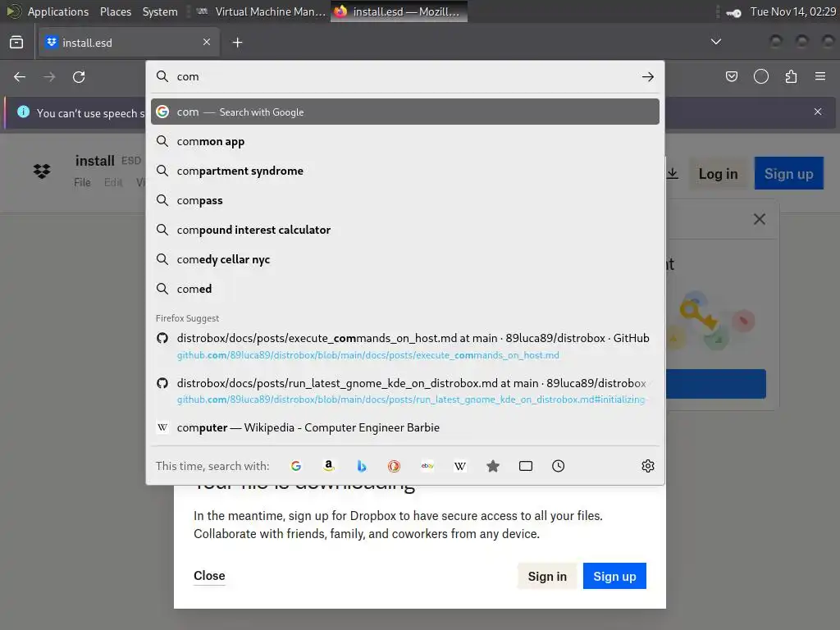Open the System menu in top panel
Viewport: 840px width, 630px height.
point(160,11)
